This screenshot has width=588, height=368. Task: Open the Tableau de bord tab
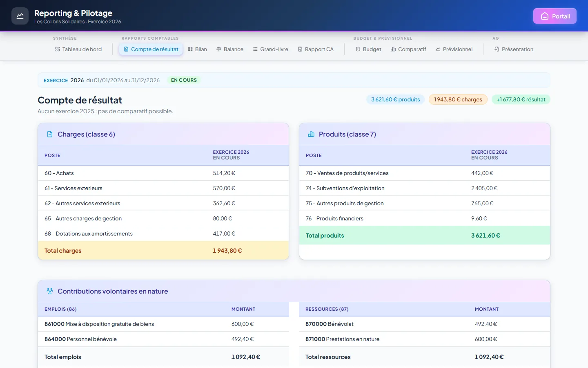pos(78,49)
